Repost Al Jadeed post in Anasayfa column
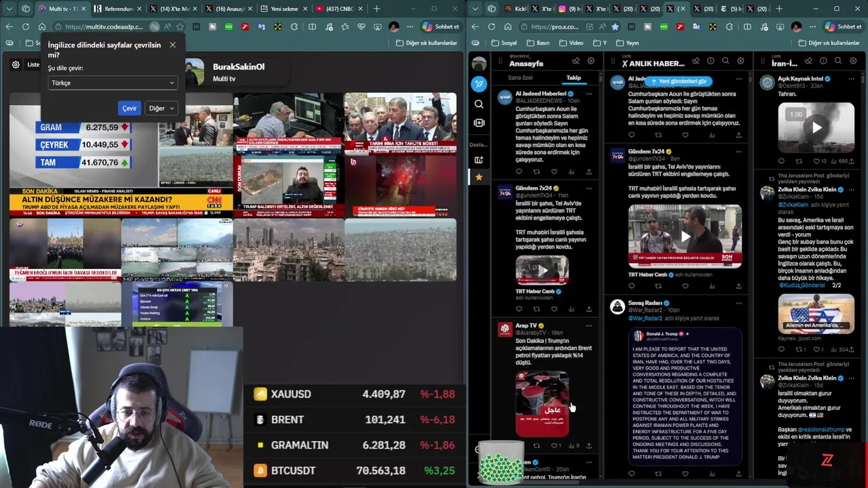Screen dimensions: 868x488 point(536,172)
